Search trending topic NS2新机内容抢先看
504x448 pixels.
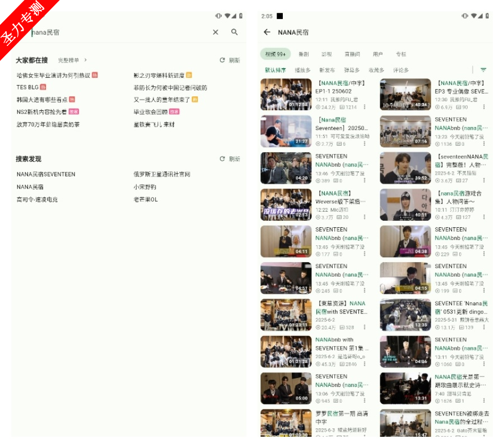click(41, 112)
